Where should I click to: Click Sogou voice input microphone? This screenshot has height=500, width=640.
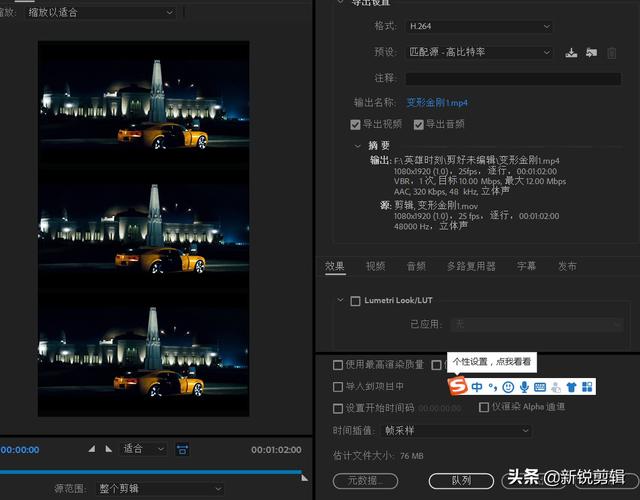tap(524, 387)
